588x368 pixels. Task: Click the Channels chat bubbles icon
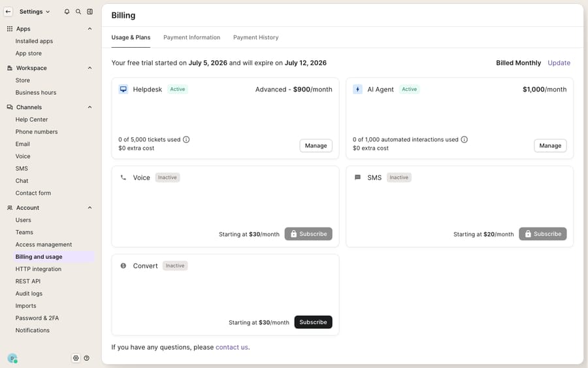click(10, 107)
